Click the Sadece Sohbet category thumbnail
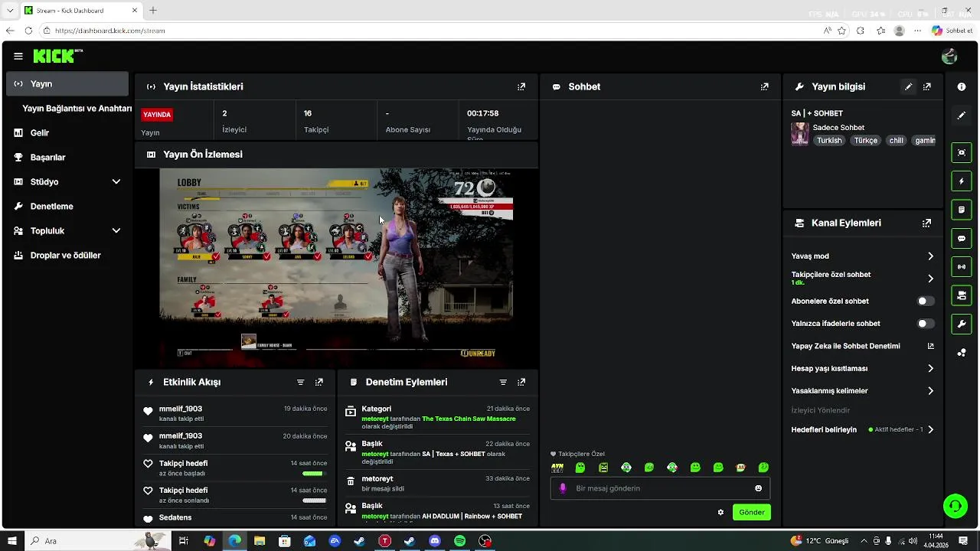This screenshot has width=980, height=551. point(800,134)
